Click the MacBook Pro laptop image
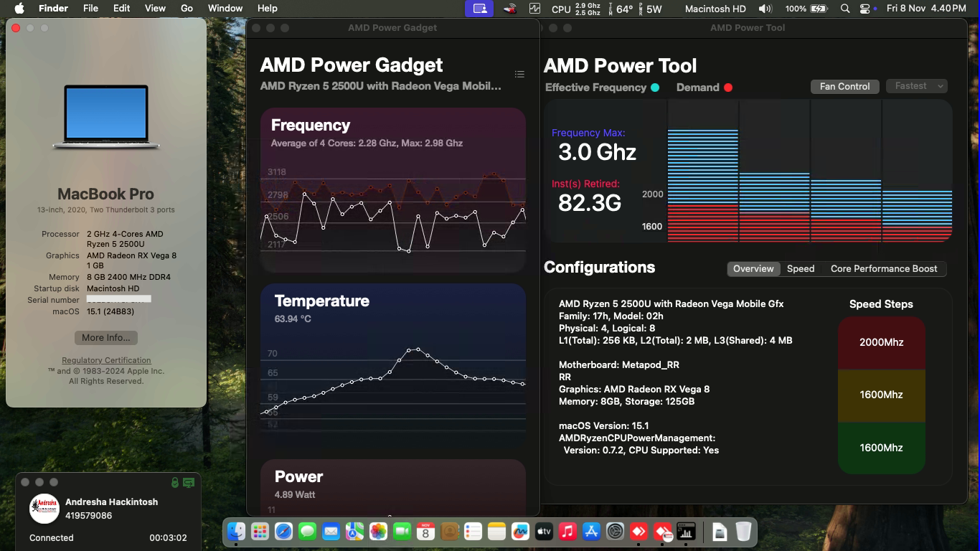The height and width of the screenshot is (551, 980). (106, 117)
